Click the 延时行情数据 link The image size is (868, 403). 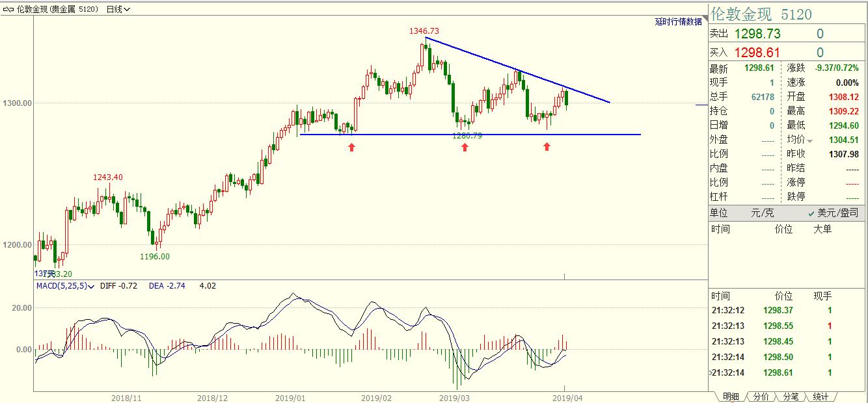pyautogui.click(x=678, y=21)
